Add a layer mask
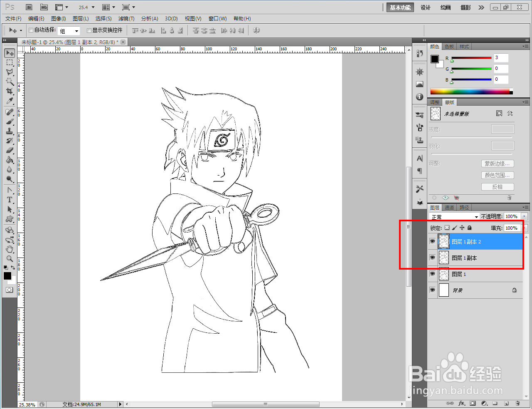 point(473,403)
